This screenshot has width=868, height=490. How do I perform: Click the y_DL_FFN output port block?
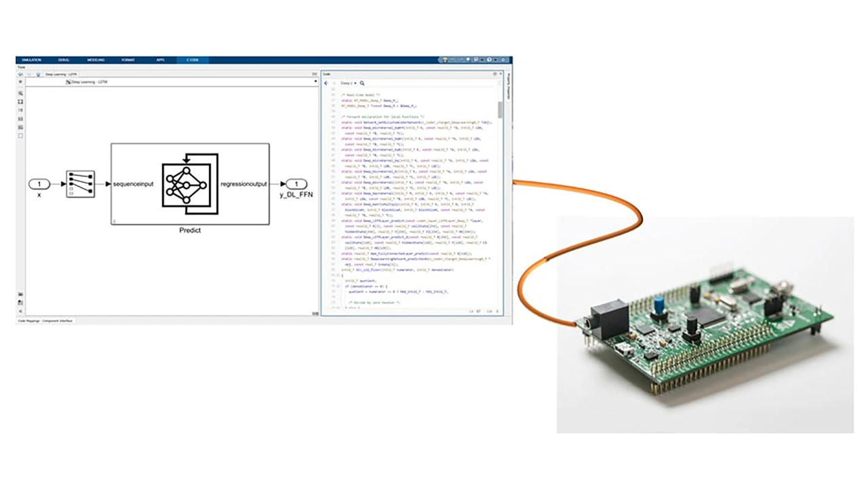(x=296, y=184)
